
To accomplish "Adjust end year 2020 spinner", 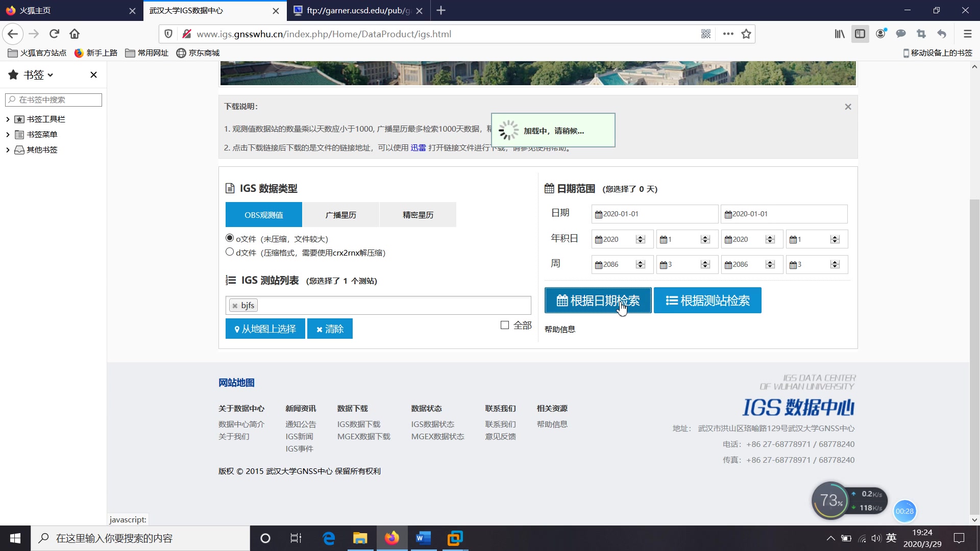I will (x=770, y=239).
